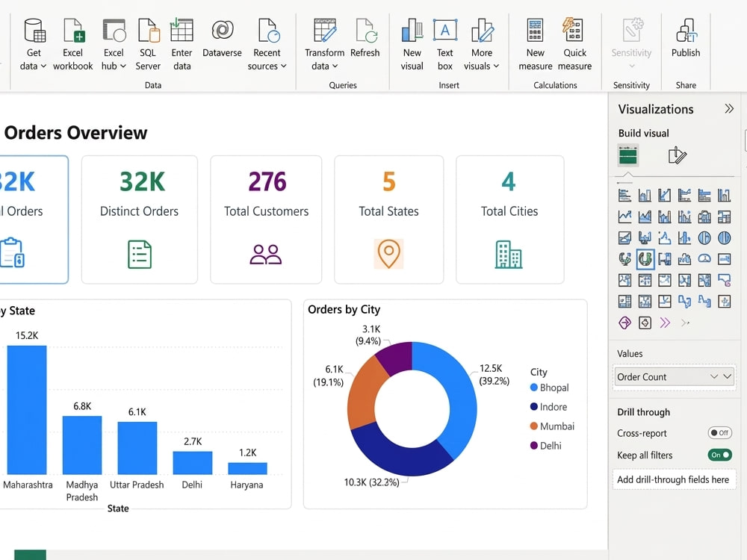Click the orange 19.1% donut segment
This screenshot has width=747, height=560.
click(x=363, y=395)
